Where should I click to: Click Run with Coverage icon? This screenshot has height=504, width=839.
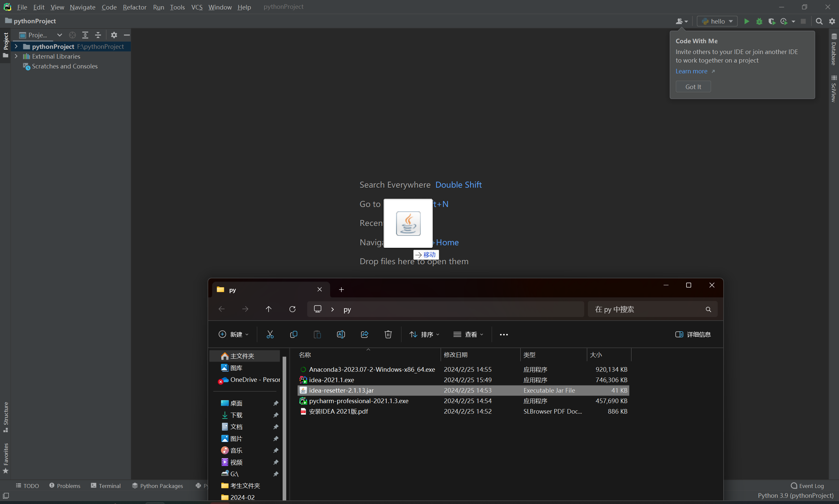(x=772, y=21)
